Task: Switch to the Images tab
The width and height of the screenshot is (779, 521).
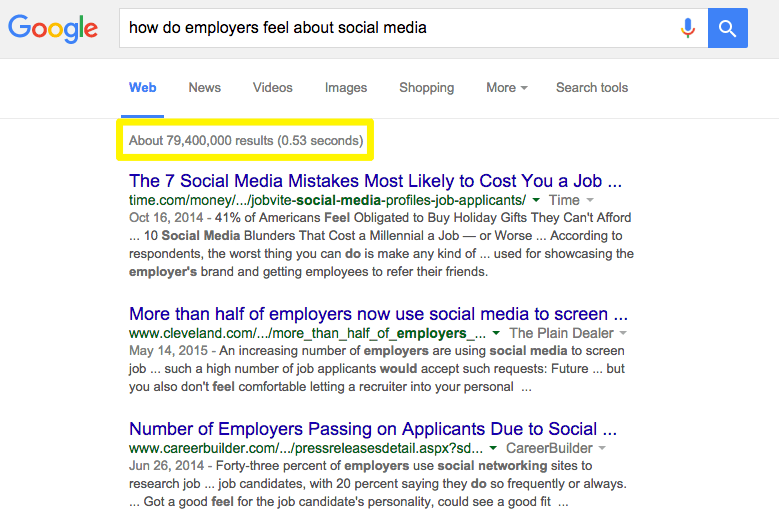Action: click(x=346, y=88)
